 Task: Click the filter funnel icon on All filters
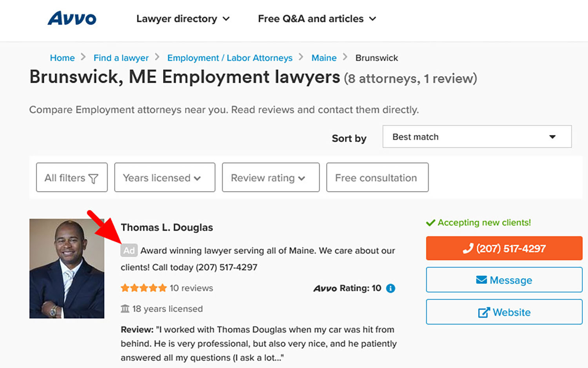(93, 178)
